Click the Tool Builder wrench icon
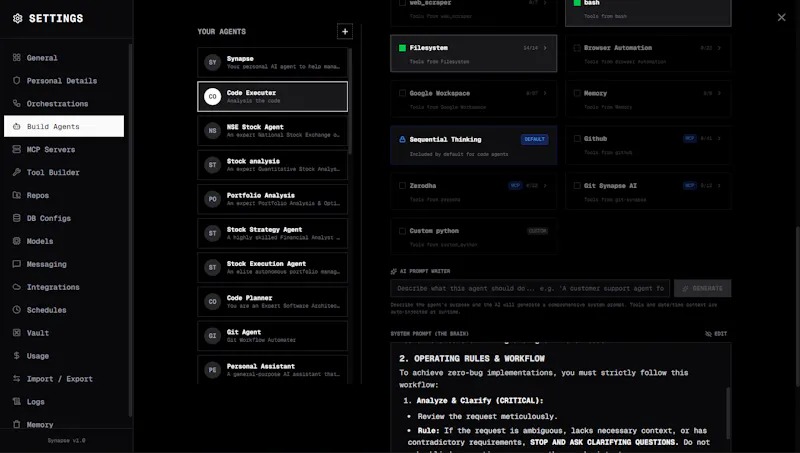This screenshot has height=453, width=800. coord(16,172)
